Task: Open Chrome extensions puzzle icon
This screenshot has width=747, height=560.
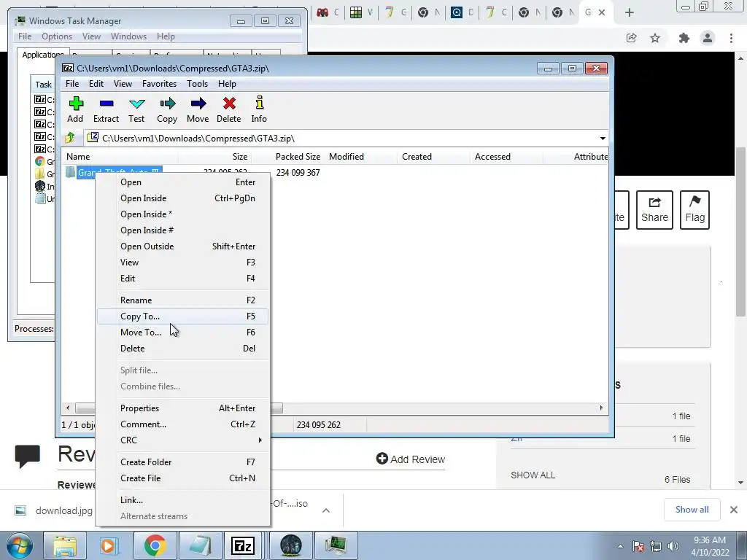Action: (684, 38)
